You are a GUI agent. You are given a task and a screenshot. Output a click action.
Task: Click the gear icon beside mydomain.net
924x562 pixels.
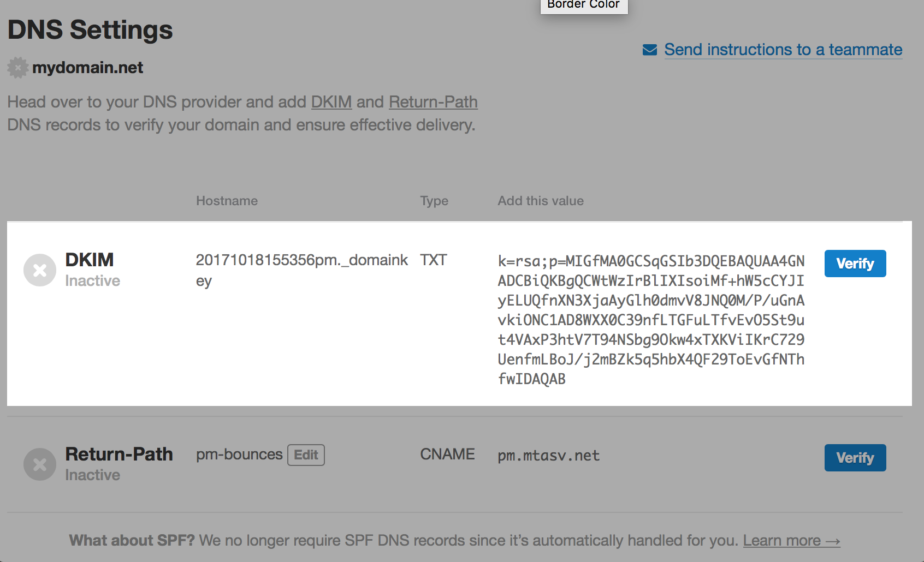point(17,67)
